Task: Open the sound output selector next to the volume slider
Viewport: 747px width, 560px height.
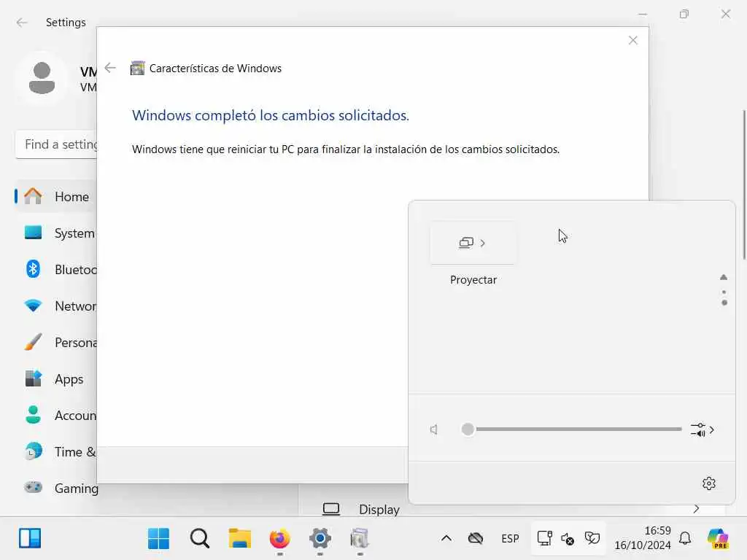Action: click(703, 429)
